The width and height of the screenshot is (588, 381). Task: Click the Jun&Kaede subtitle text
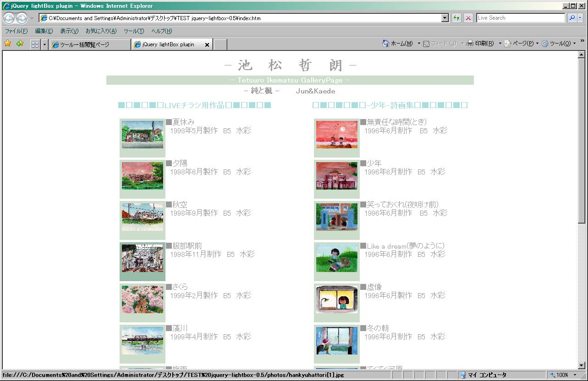pyautogui.click(x=315, y=91)
